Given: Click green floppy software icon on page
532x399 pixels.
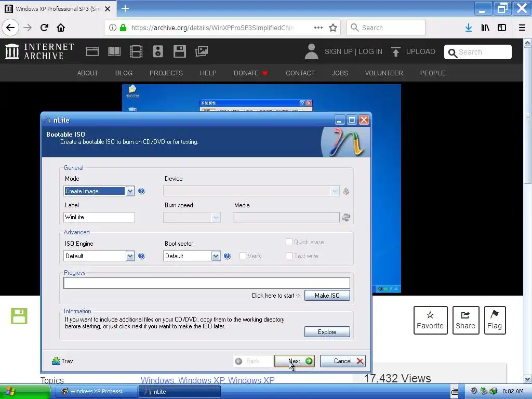Looking at the screenshot, I should point(19,316).
